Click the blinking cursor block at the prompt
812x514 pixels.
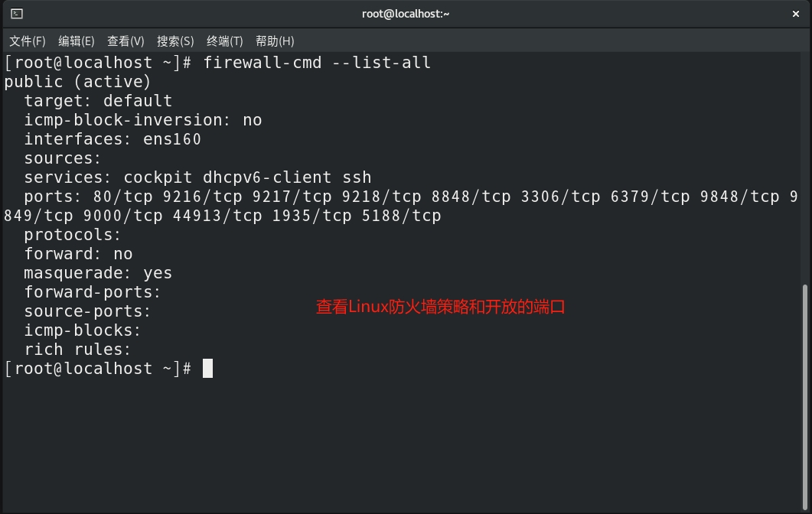[x=207, y=369]
